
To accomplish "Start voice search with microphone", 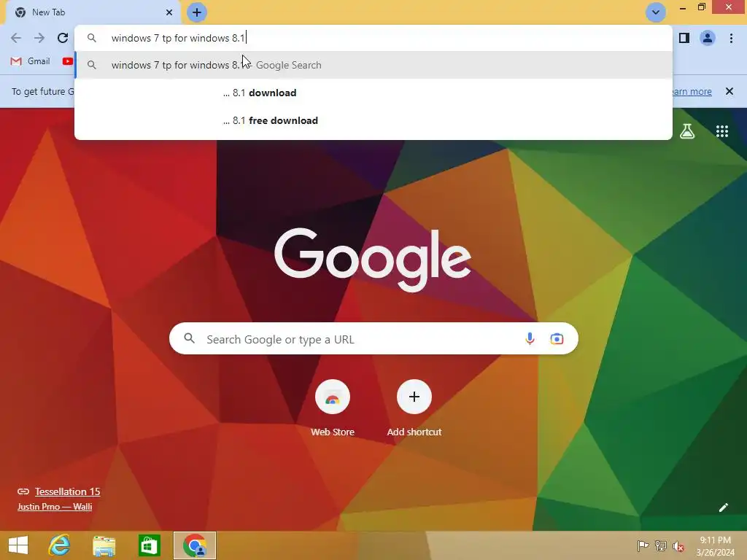I will click(530, 338).
